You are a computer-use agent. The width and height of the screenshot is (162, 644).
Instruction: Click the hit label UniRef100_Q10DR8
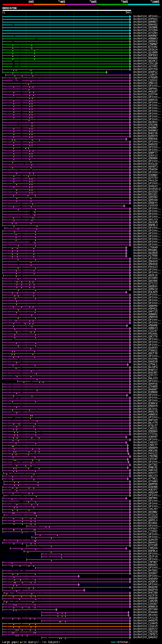pos(145,53)
